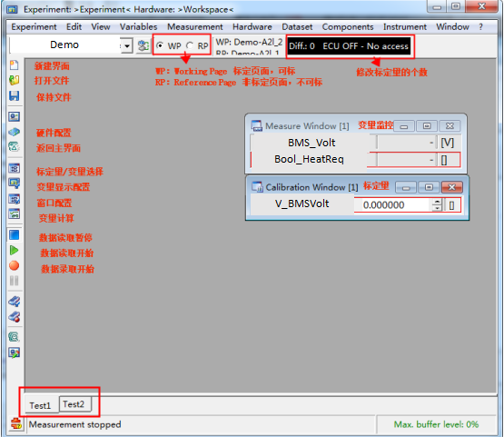Viewport: 504px width, 437px height.
Task: Open file using the folder icon
Action: tap(14, 80)
